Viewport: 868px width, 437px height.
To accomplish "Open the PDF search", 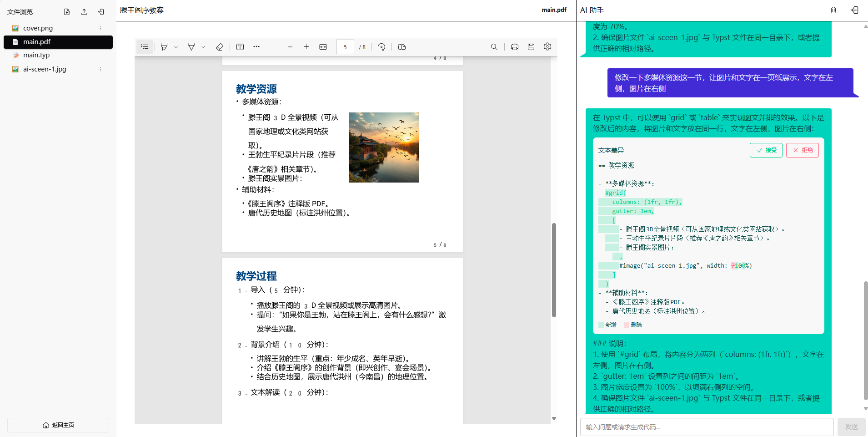I will 494,46.
